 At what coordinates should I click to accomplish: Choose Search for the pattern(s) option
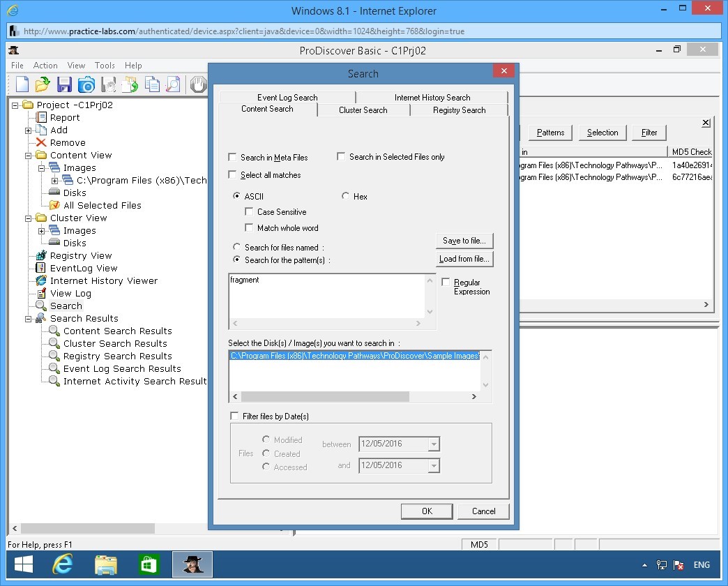pos(236,260)
